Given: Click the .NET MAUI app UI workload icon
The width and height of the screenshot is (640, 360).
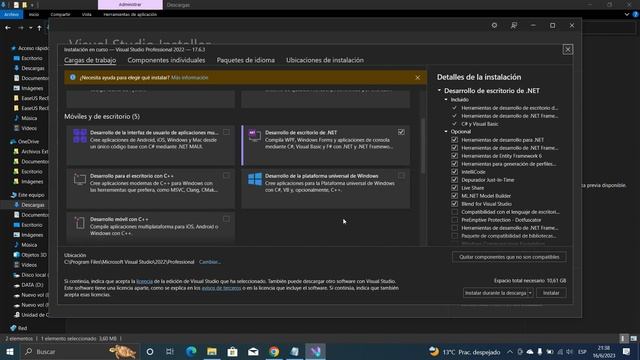Looking at the screenshot, I should [x=80, y=136].
